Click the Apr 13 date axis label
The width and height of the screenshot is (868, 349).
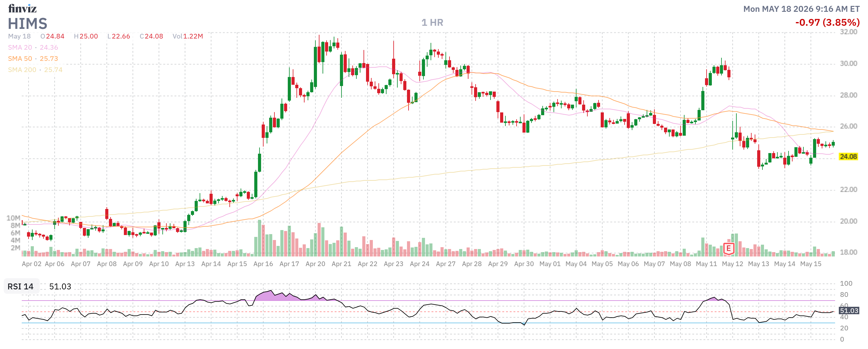[185, 264]
